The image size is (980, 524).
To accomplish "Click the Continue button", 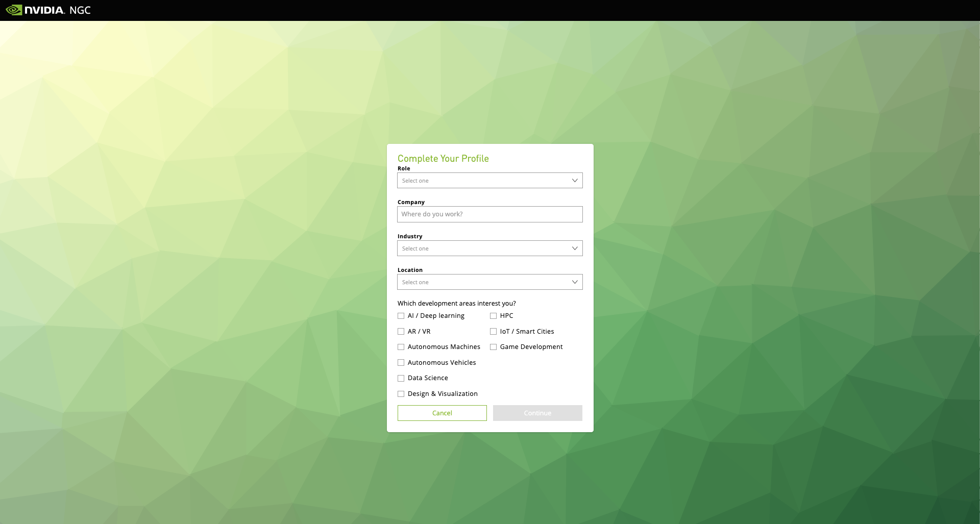I will [x=537, y=413].
